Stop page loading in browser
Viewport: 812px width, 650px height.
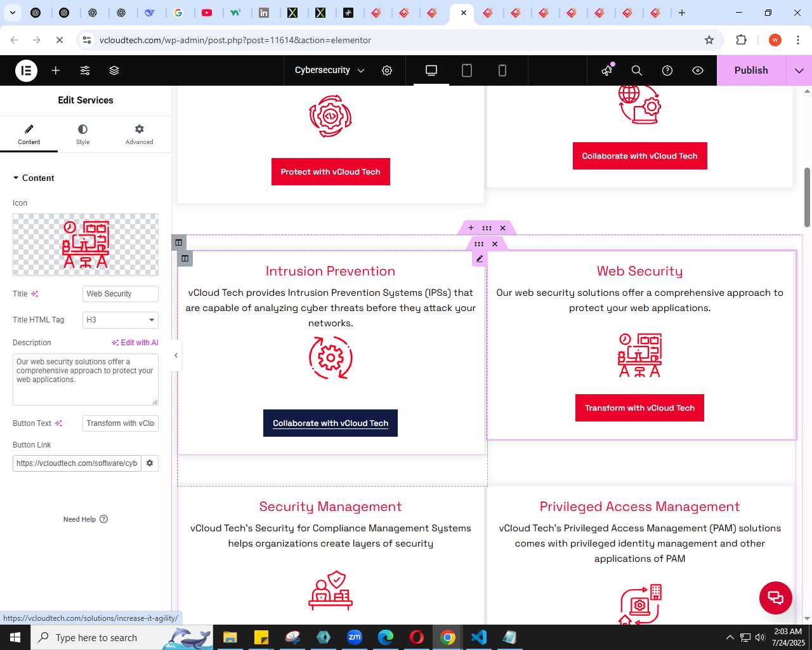(59, 40)
